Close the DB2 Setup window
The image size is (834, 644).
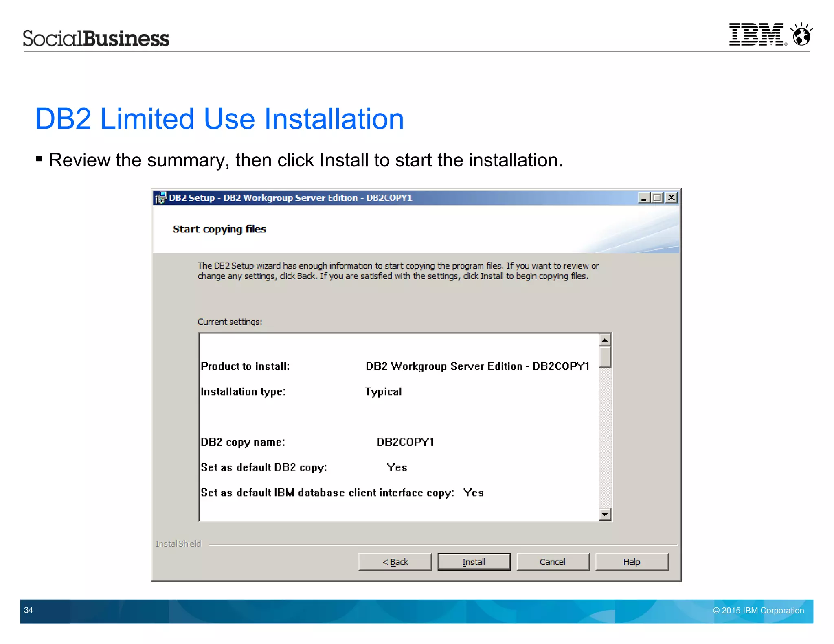(671, 198)
